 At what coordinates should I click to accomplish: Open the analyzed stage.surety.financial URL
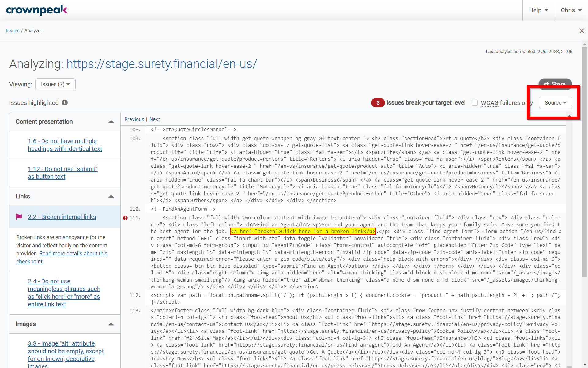(x=162, y=64)
